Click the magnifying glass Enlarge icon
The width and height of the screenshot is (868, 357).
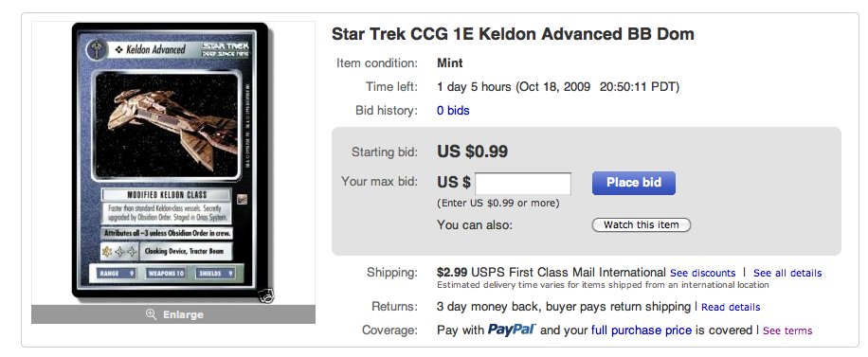coord(151,314)
